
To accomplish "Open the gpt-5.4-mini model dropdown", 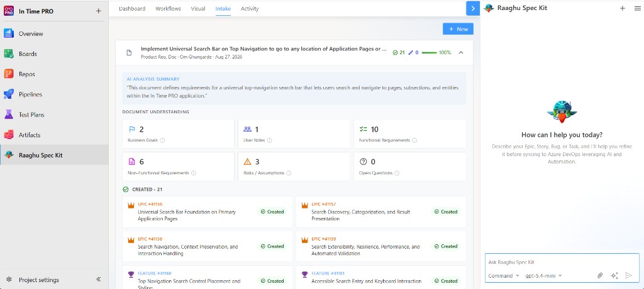I will [544, 276].
